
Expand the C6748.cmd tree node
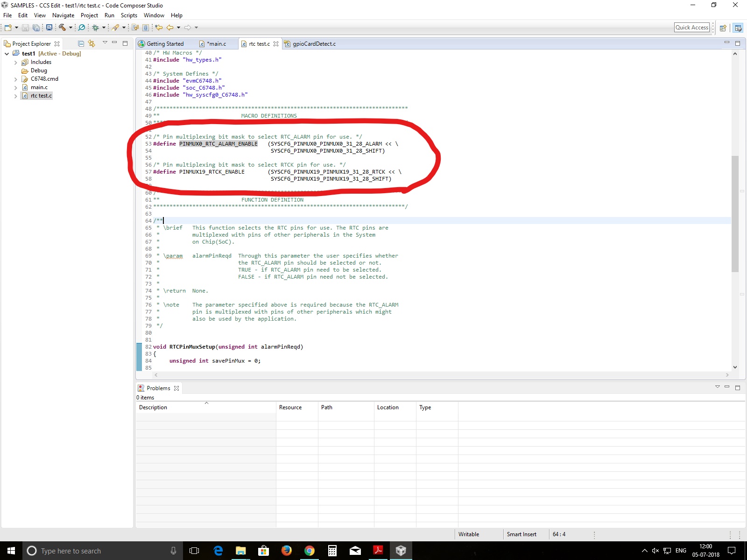tap(15, 79)
